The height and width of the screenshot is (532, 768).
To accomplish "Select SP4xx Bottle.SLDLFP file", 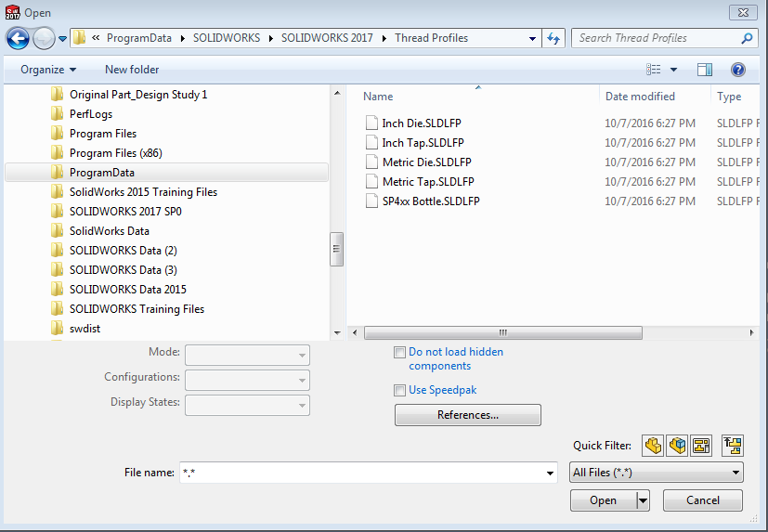I will [x=431, y=201].
